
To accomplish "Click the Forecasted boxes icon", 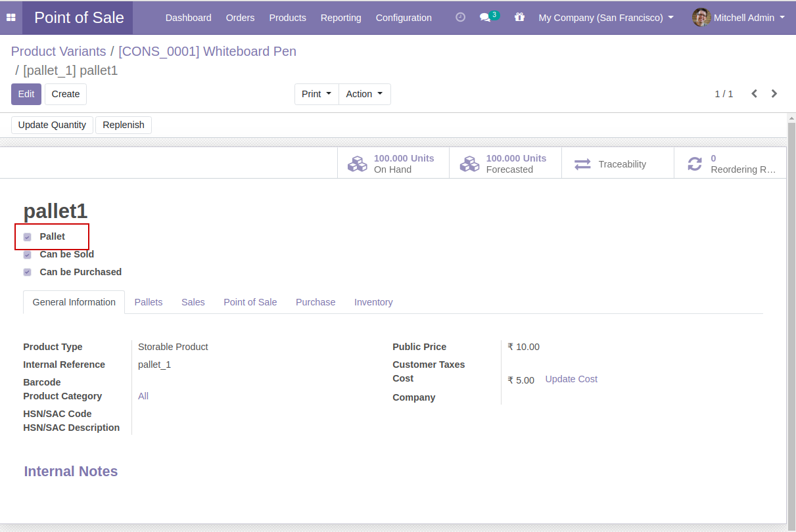I will 469,164.
